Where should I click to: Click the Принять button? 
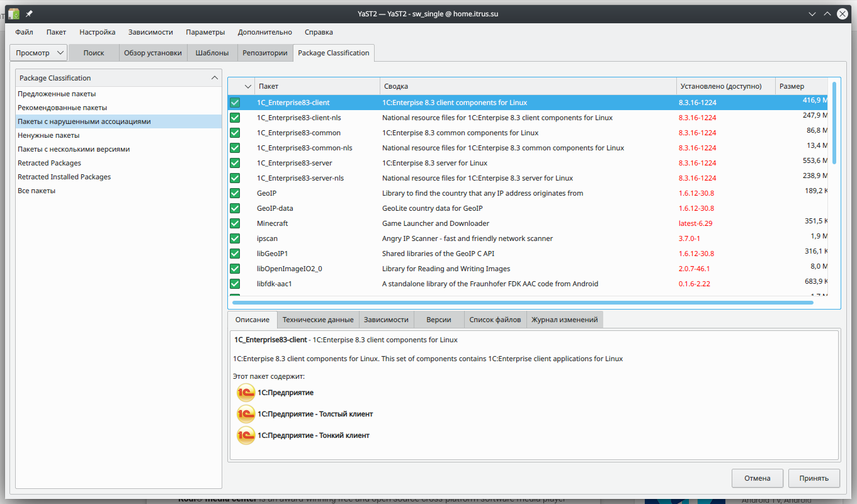point(814,478)
